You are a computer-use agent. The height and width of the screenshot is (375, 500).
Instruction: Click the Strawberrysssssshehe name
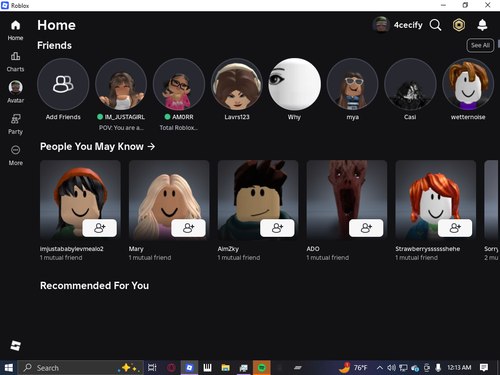pyautogui.click(x=428, y=249)
